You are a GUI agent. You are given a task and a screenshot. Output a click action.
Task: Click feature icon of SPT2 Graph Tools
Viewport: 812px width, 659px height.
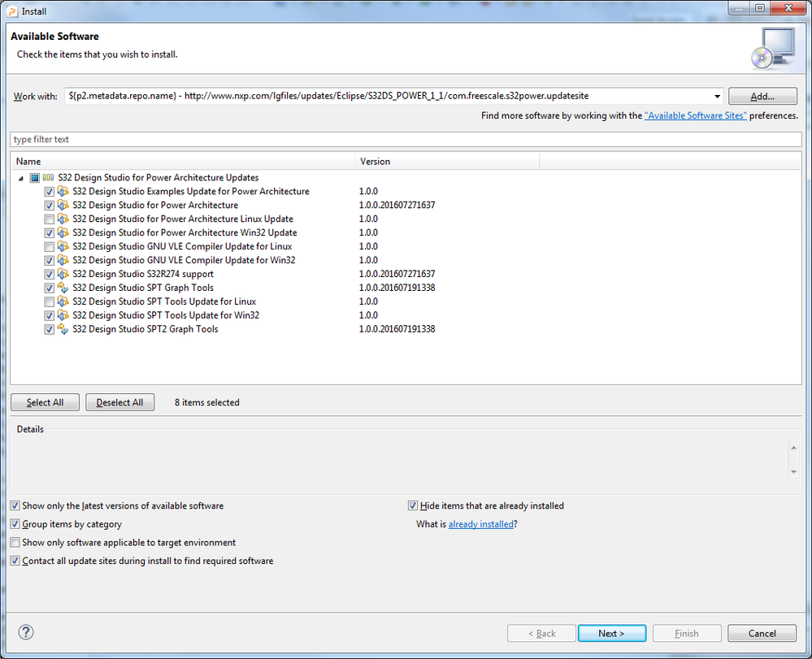(x=63, y=329)
